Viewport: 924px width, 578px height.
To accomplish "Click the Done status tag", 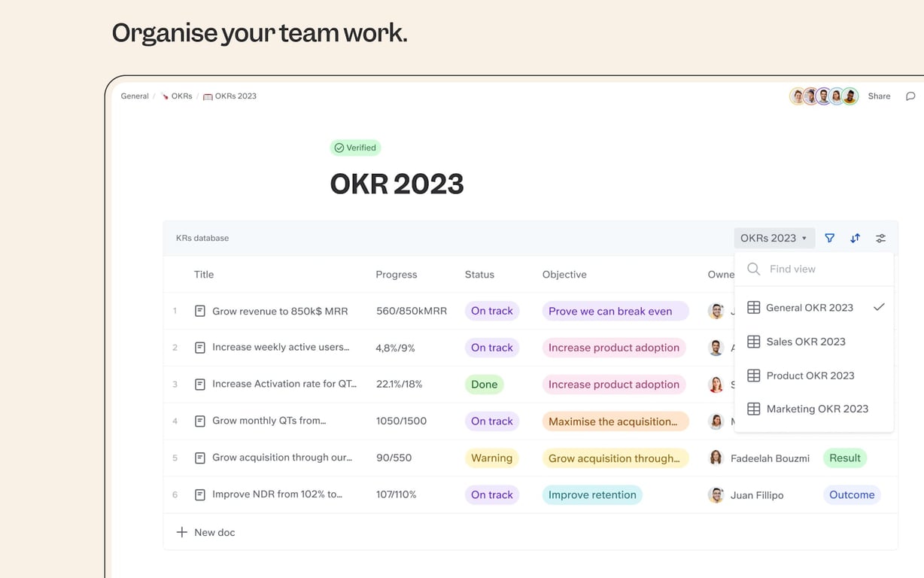I will point(485,385).
